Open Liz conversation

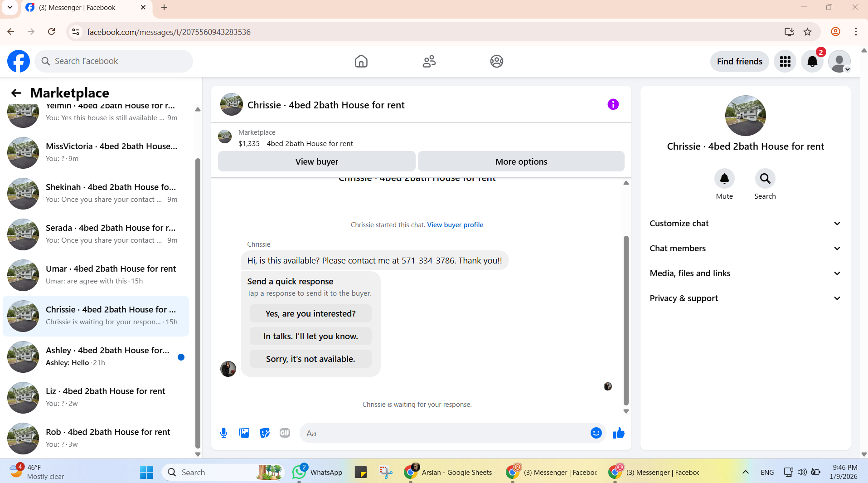tap(96, 398)
